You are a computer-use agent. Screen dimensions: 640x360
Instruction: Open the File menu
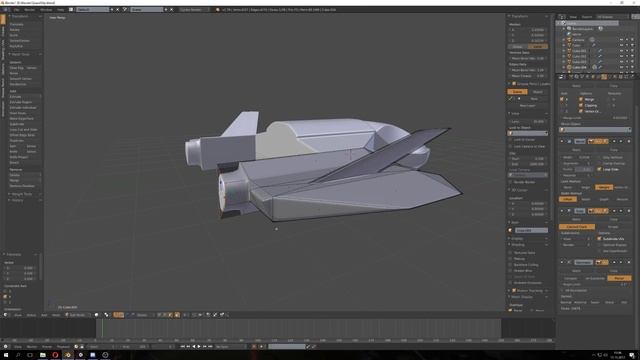(17, 9)
